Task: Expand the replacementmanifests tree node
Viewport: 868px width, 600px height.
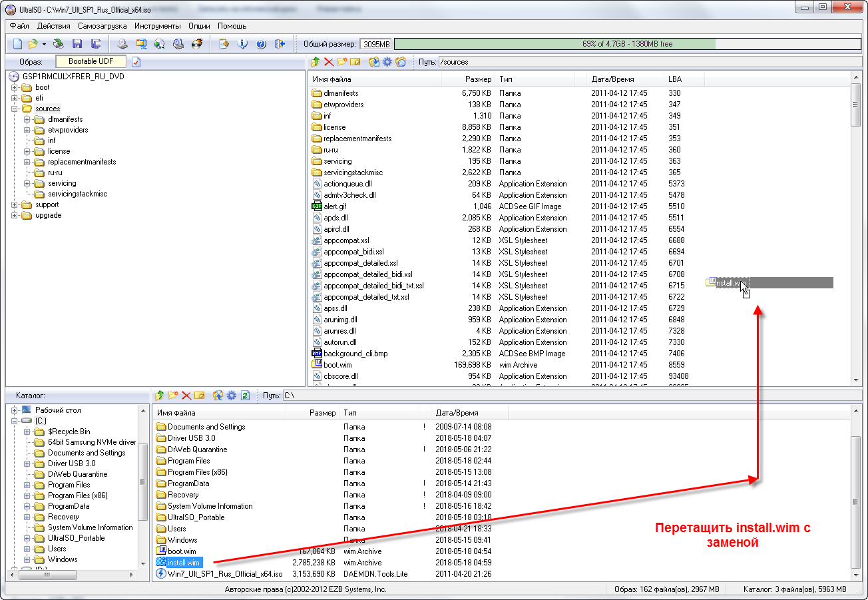Action: (x=27, y=162)
